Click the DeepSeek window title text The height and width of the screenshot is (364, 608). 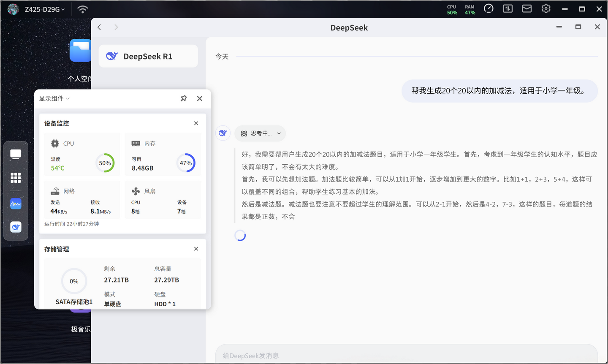[x=349, y=28]
